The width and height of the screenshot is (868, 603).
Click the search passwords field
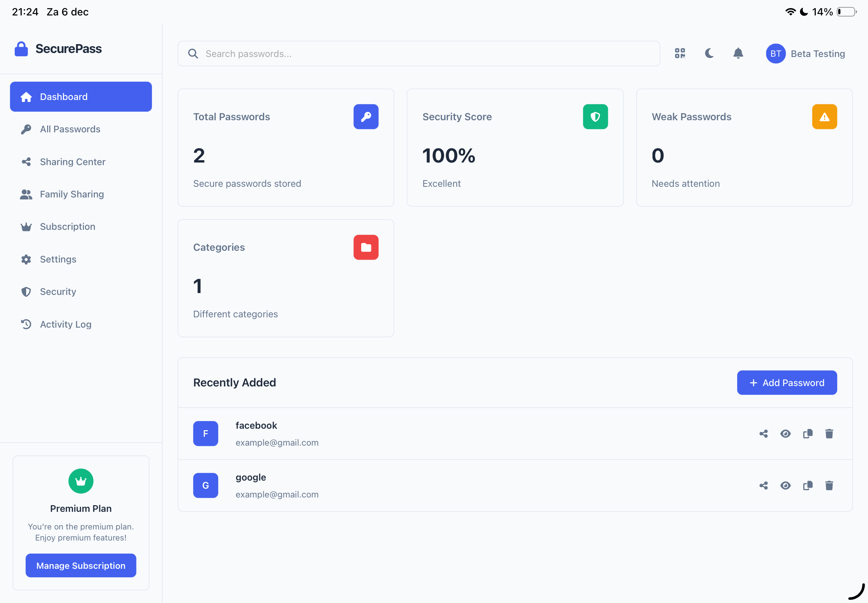click(378, 53)
